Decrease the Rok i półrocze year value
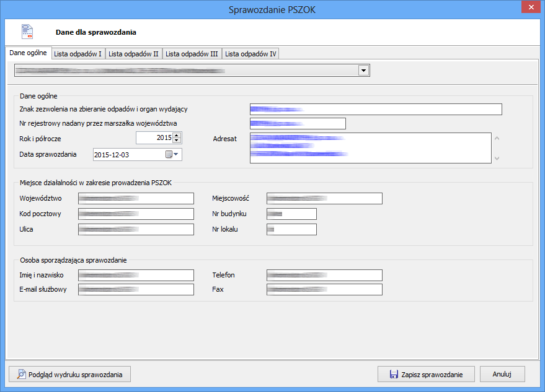The width and height of the screenshot is (545, 392). (177, 141)
